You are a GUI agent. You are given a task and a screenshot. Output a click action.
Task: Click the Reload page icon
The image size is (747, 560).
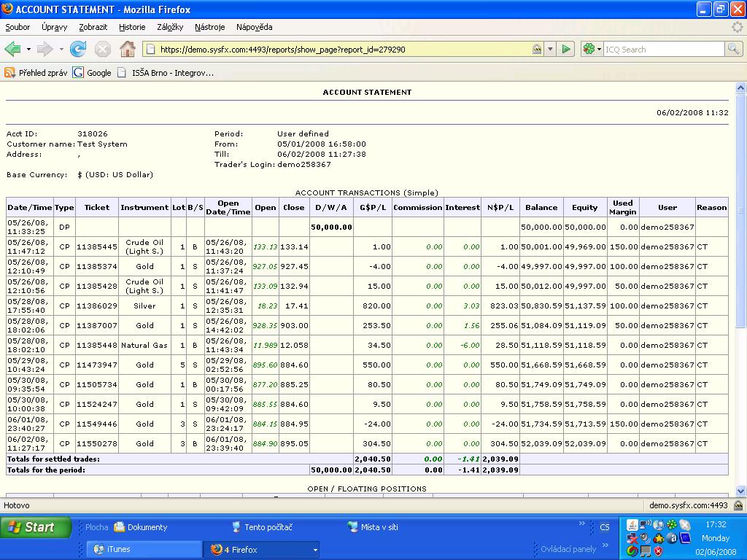coord(78,49)
